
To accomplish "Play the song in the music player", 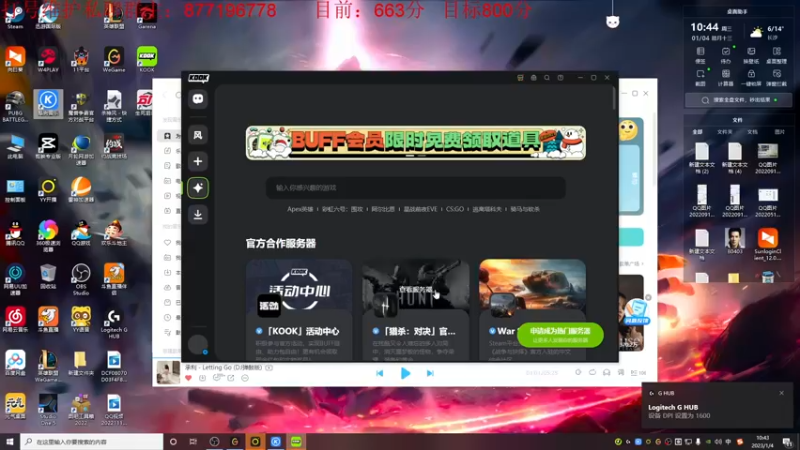I will pyautogui.click(x=405, y=373).
